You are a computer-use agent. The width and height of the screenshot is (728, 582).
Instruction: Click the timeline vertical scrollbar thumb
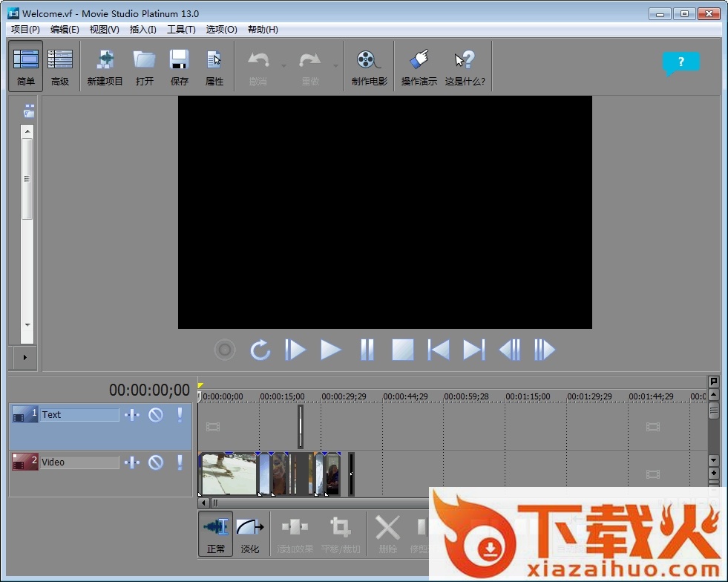(714, 411)
